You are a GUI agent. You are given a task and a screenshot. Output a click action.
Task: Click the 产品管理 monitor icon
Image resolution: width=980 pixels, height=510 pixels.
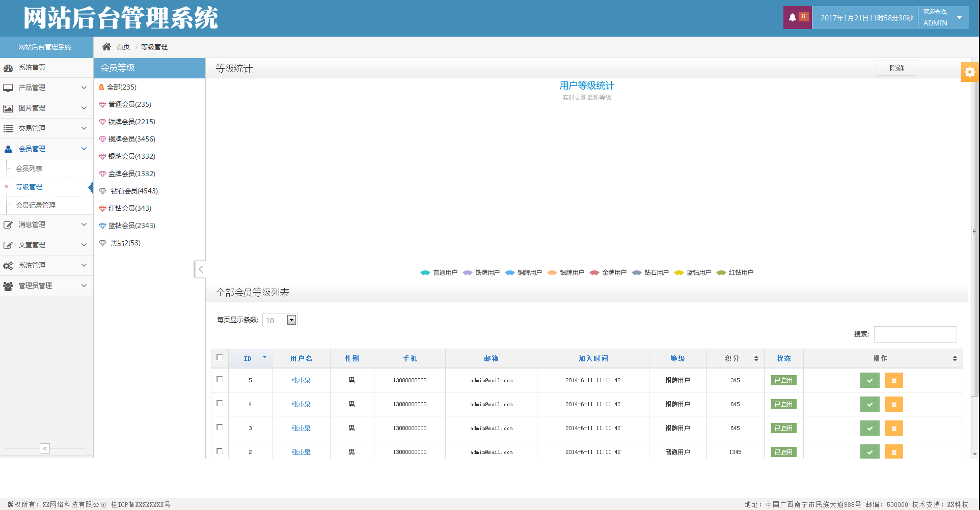[x=8, y=88]
